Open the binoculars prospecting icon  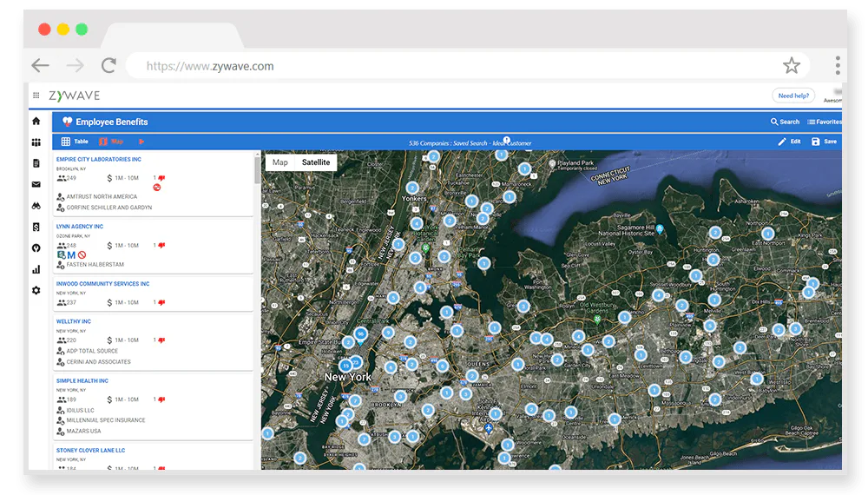click(x=36, y=206)
